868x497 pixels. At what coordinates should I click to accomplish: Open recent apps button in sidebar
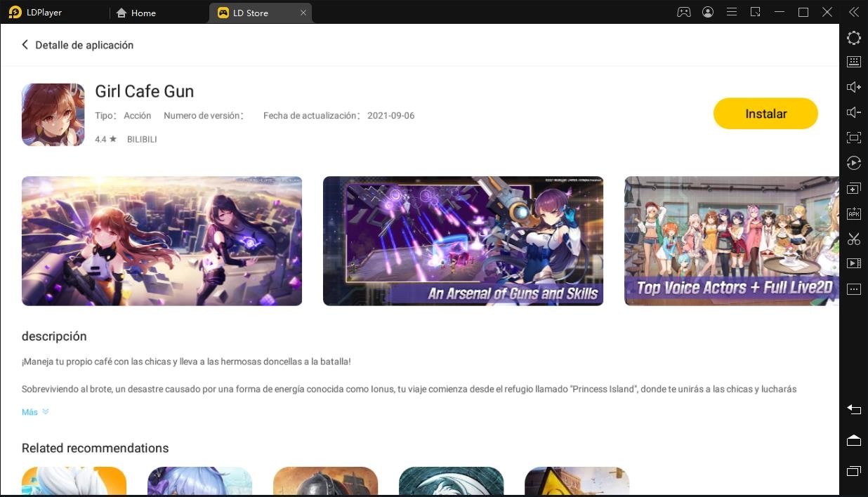point(853,470)
